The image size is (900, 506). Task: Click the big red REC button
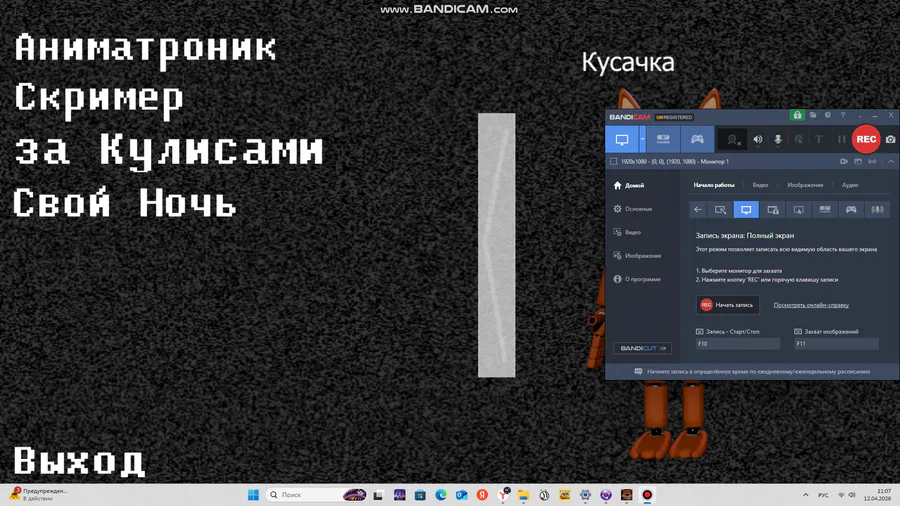(x=866, y=139)
